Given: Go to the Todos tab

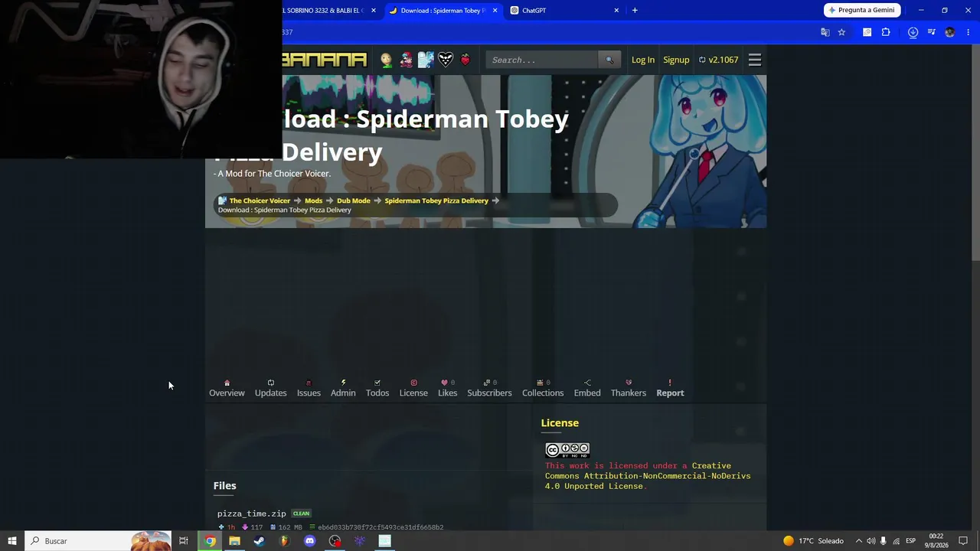Looking at the screenshot, I should (x=377, y=388).
